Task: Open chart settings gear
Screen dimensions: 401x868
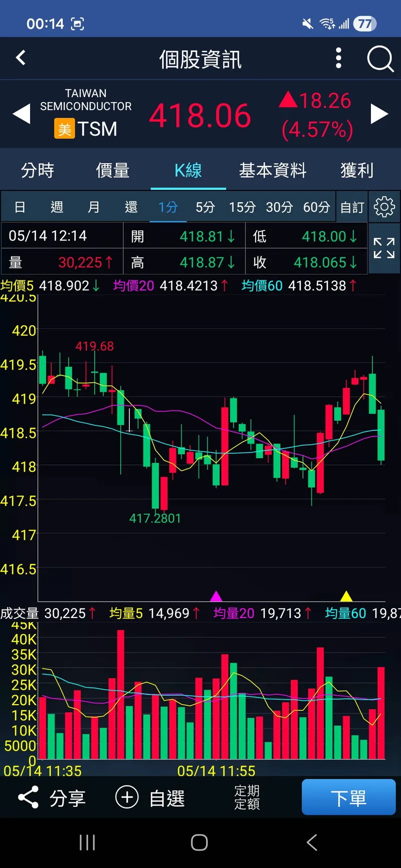Action: [x=384, y=207]
